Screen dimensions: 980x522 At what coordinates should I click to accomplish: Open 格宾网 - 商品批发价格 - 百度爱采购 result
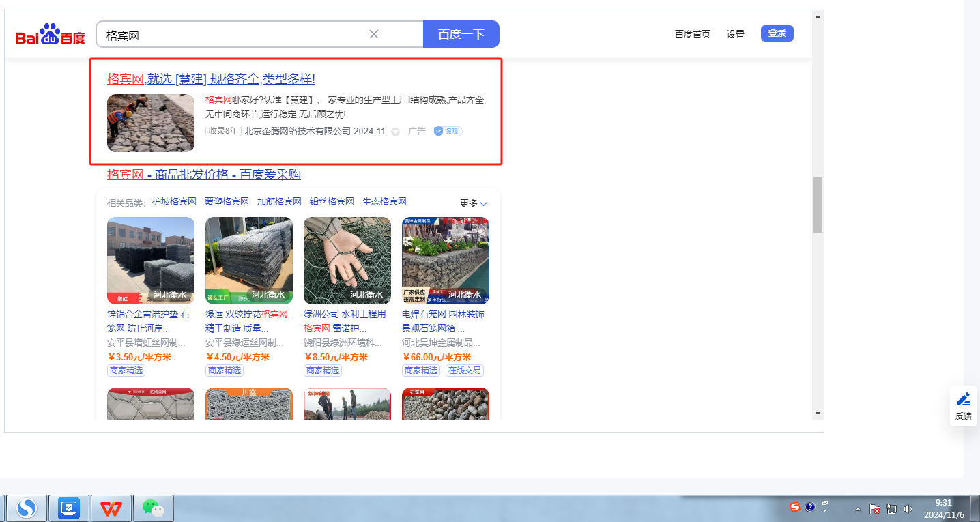coord(204,175)
